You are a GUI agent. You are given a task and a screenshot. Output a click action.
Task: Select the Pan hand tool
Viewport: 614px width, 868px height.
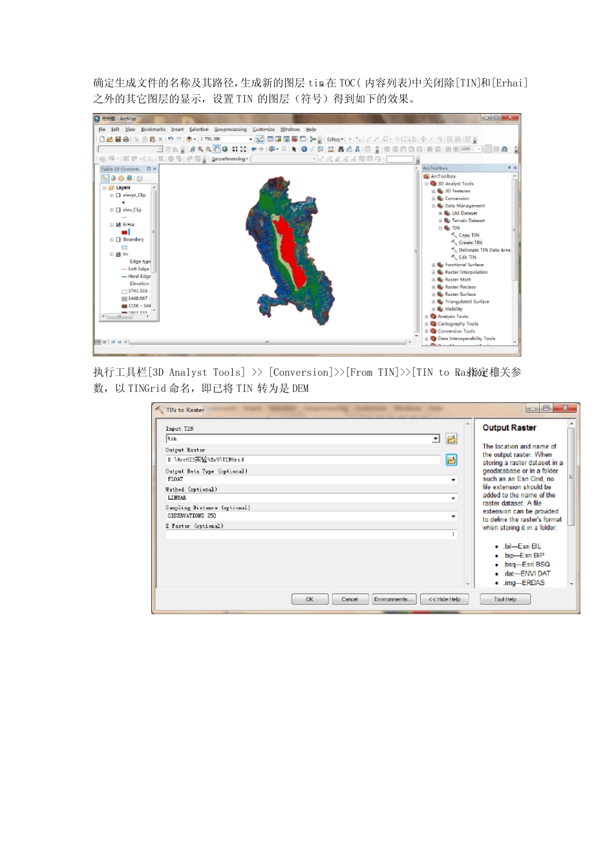pyautogui.click(x=217, y=149)
